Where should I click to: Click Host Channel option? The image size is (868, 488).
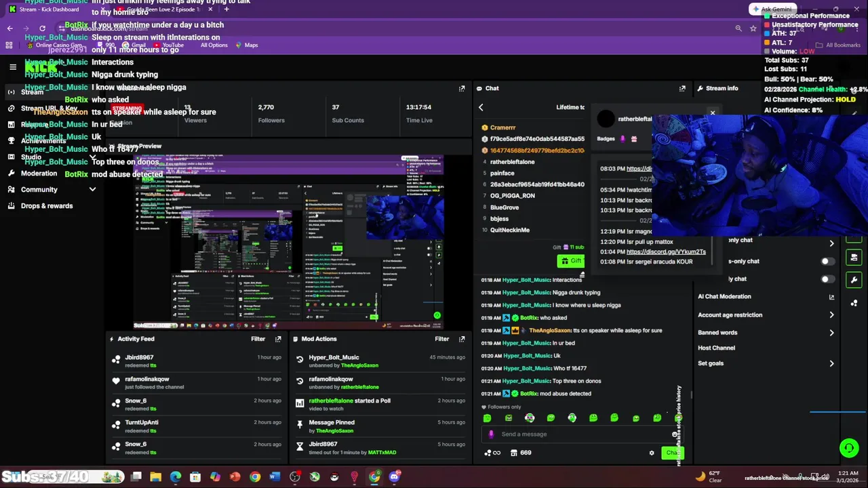(x=716, y=348)
